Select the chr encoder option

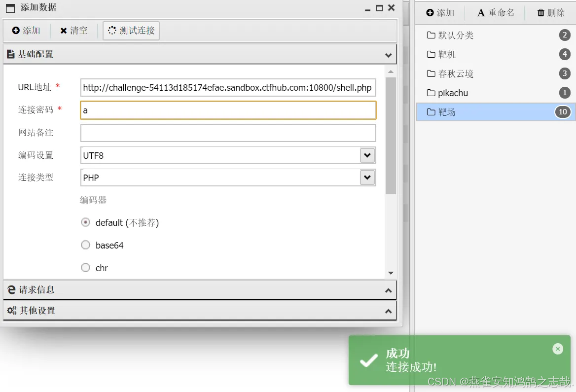point(85,268)
